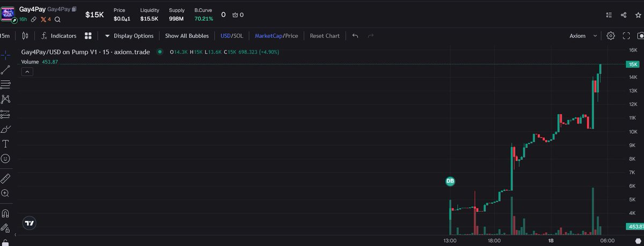Select the trend line drawing tool
This screenshot has width=644, height=246.
[x=5, y=70]
